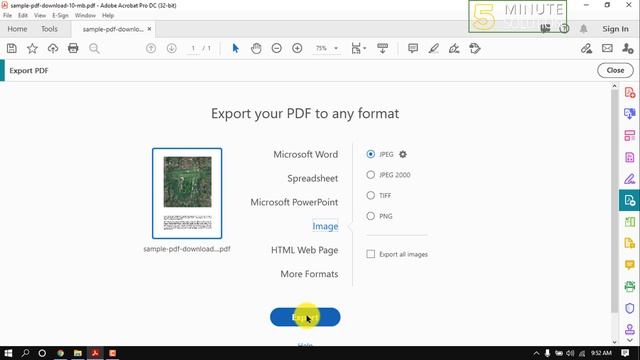This screenshot has width=640, height=360.
Task: Choose Microsoft Word export format
Action: (305, 154)
